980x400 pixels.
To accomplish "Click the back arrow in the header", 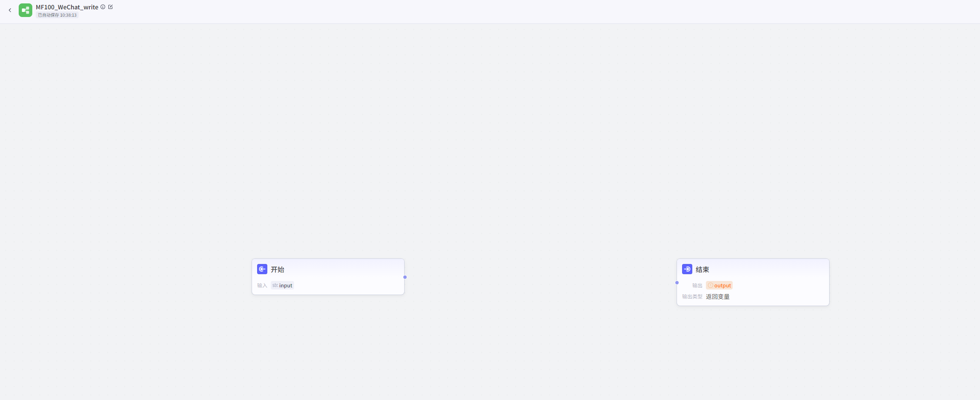I will [10, 10].
